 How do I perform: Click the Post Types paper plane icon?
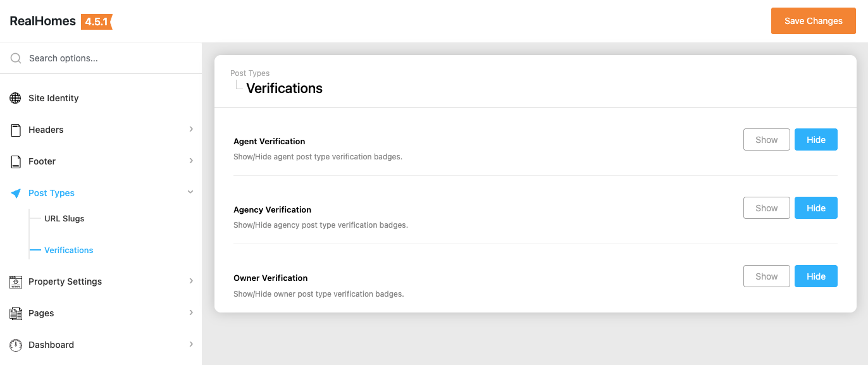[16, 193]
